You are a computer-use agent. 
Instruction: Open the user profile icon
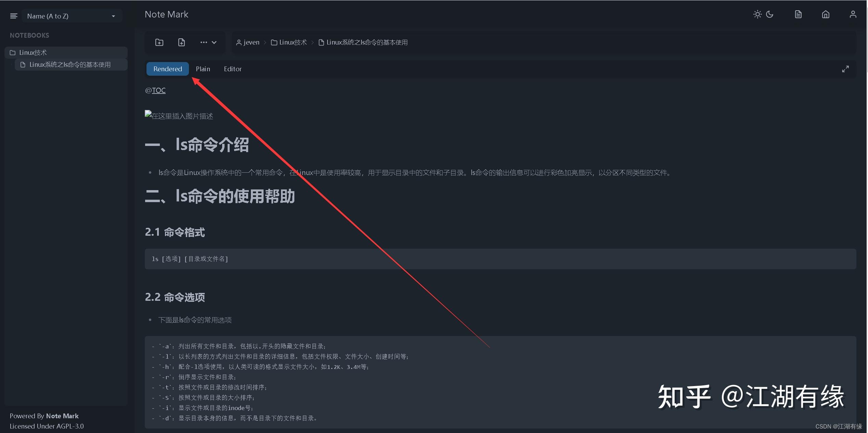point(853,14)
